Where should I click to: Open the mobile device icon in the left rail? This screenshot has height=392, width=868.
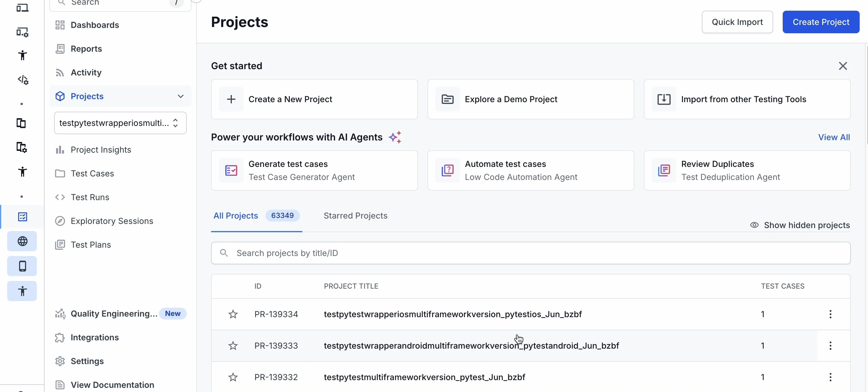point(22,266)
